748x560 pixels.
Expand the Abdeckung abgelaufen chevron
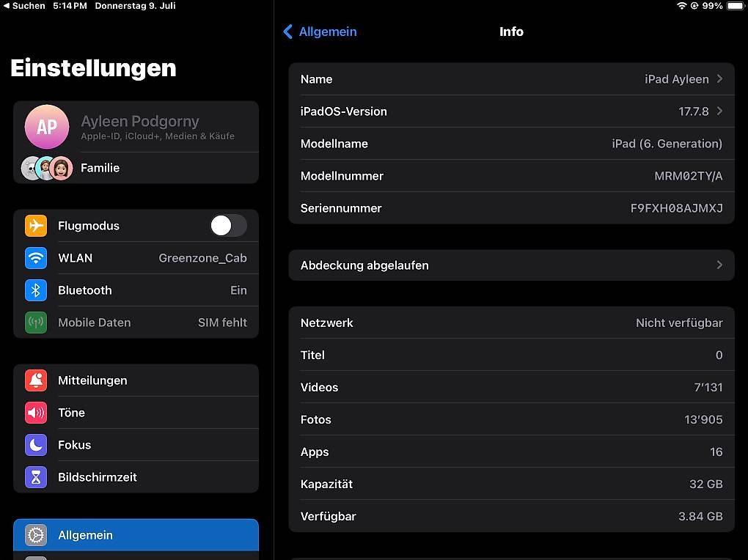(x=719, y=265)
